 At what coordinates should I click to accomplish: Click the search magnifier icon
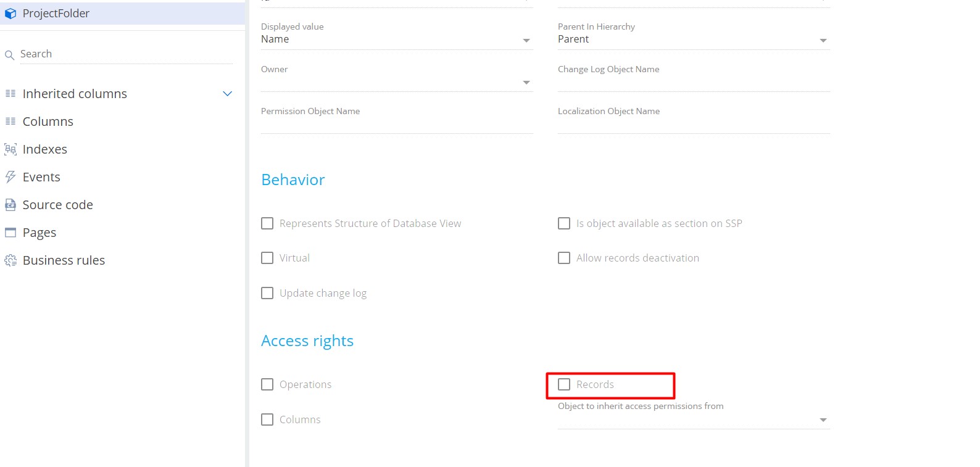click(9, 55)
